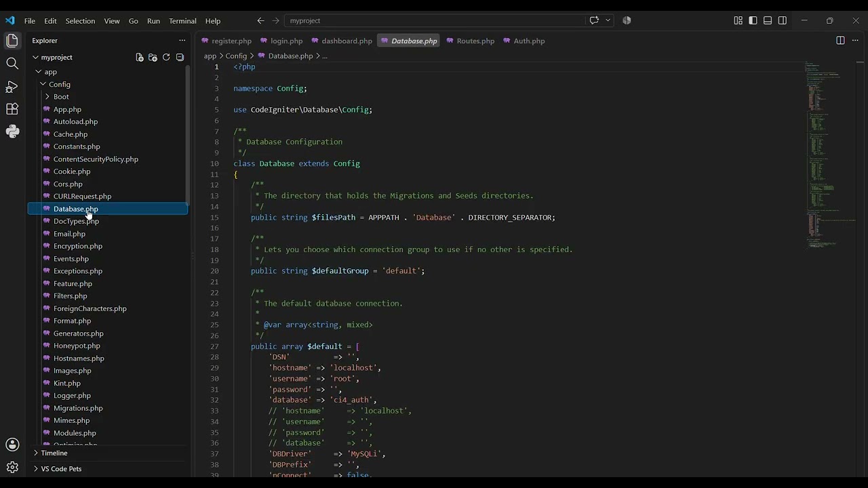Open the Terminal menu

[x=182, y=21]
